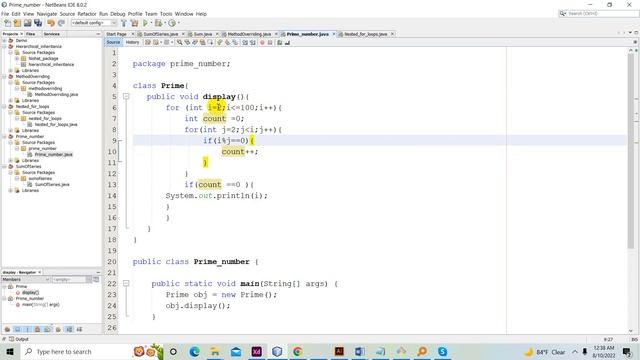This screenshot has height=360, width=640.
Task: Toggle Show Non-Public Members filter in Navigator
Action: (38, 329)
